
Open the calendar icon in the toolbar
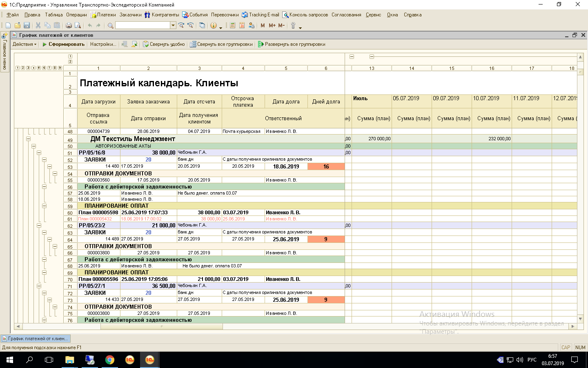coord(242,25)
